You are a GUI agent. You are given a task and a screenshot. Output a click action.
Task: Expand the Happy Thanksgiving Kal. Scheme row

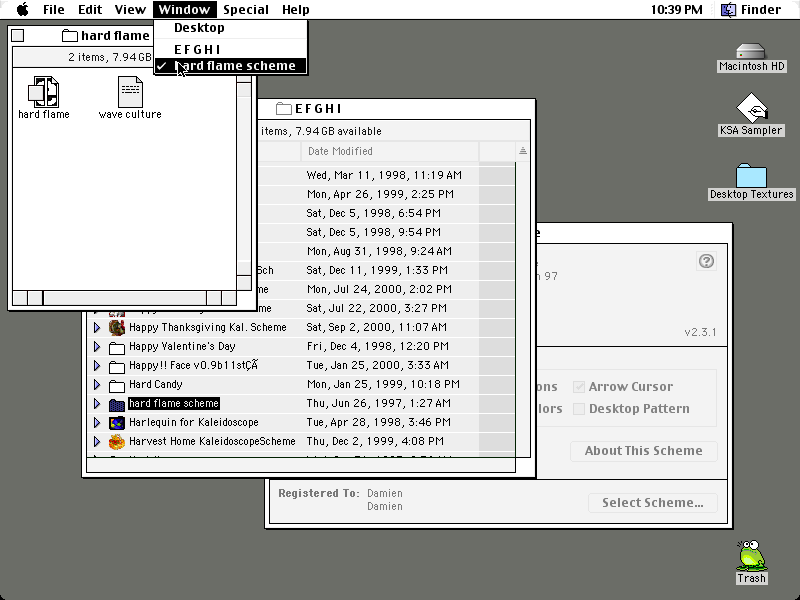click(x=96, y=328)
